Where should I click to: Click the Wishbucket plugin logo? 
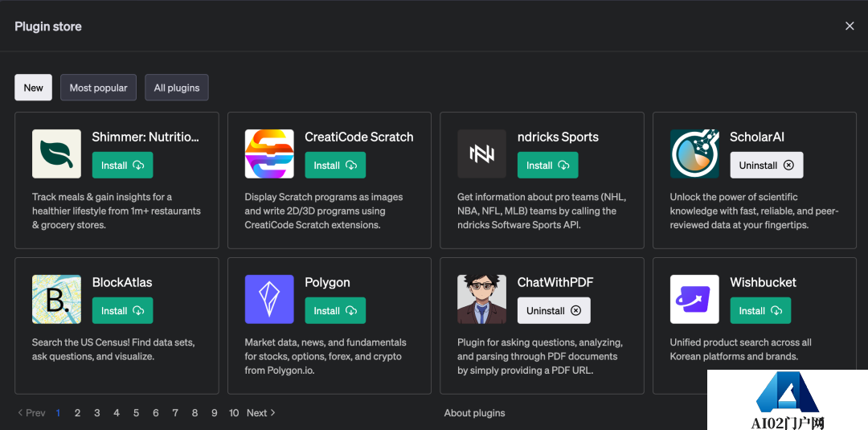point(694,299)
